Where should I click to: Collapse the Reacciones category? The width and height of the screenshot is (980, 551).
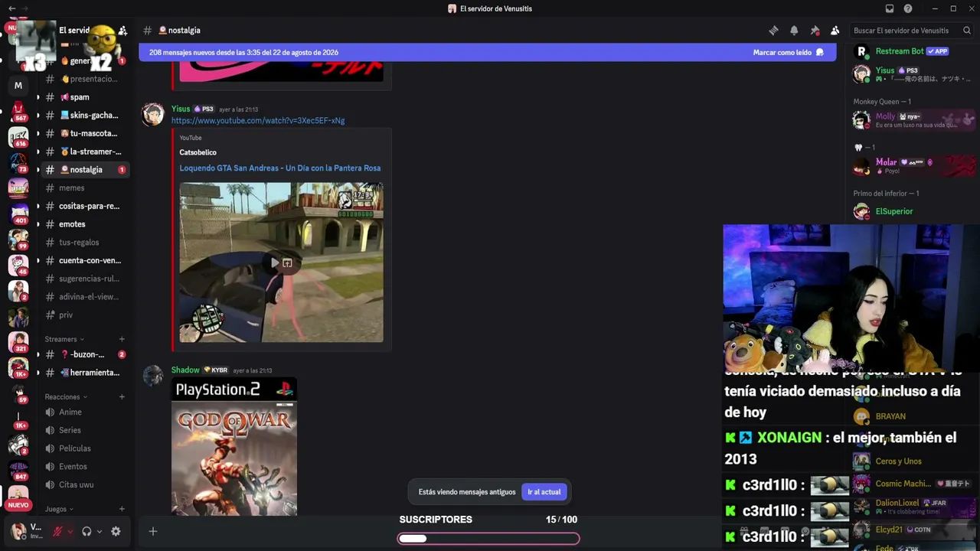click(66, 397)
